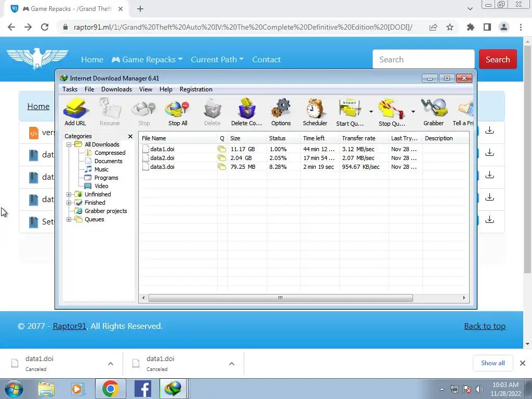Click the Raptor91 footer link
Viewport: 532px width, 399px height.
click(x=70, y=326)
